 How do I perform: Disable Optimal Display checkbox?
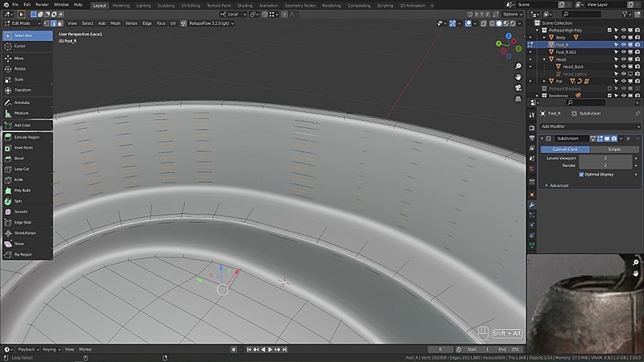581,175
